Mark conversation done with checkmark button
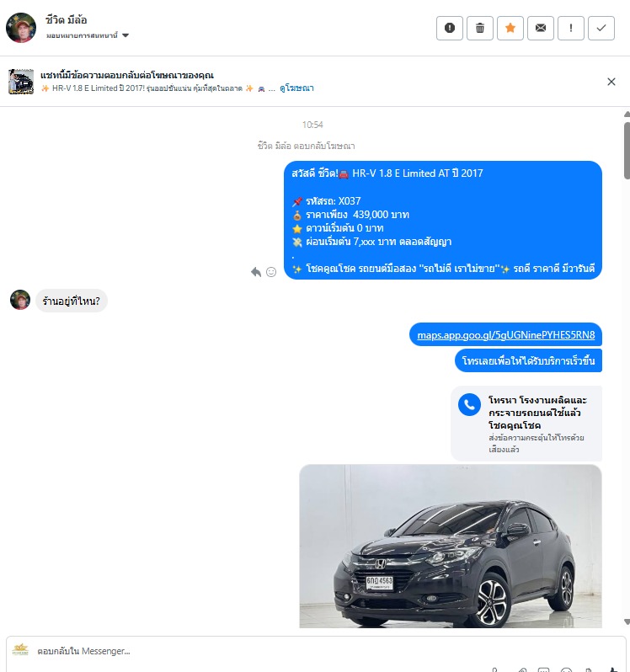Image resolution: width=630 pixels, height=672 pixels. click(601, 28)
